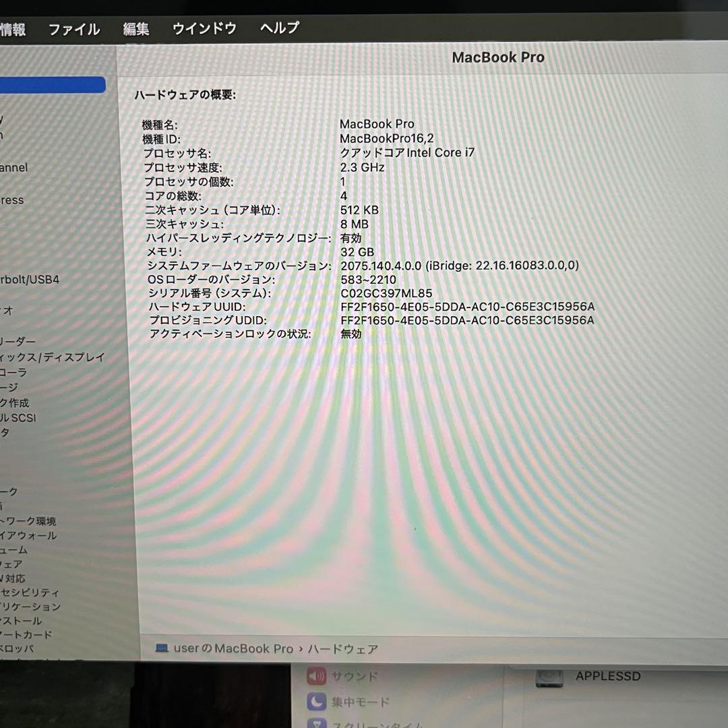Click the serial number C02GC397ML85

(386, 293)
